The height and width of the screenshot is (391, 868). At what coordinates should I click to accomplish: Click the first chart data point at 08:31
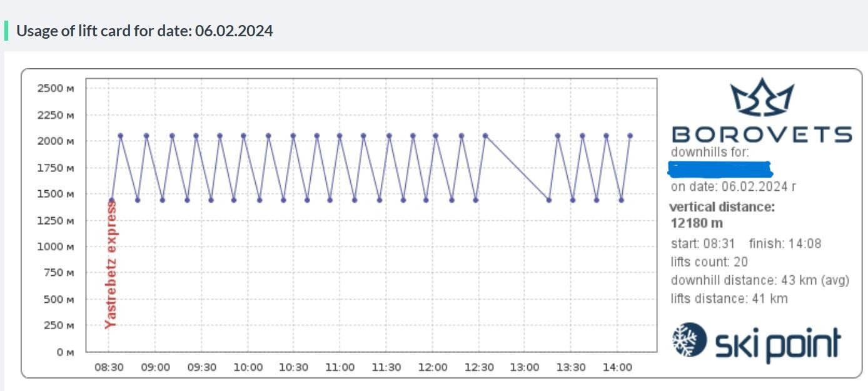(x=112, y=200)
